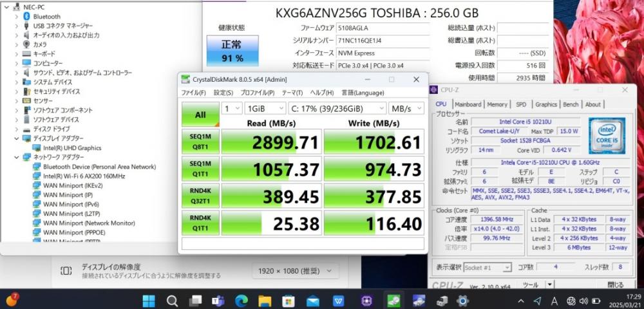Image resolution: width=644 pixels, height=309 pixels.
Task: Switch to the Memory tab in CPU-Z
Action: click(497, 104)
